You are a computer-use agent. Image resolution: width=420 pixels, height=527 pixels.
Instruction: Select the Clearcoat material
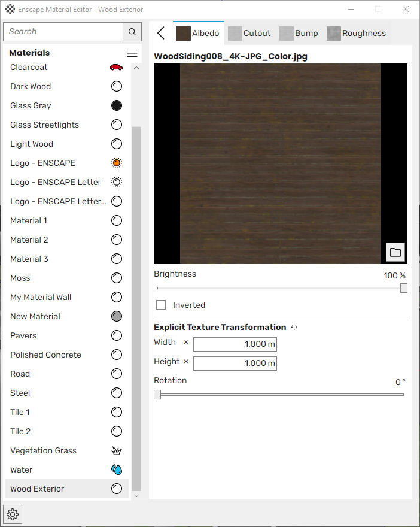tap(67, 67)
